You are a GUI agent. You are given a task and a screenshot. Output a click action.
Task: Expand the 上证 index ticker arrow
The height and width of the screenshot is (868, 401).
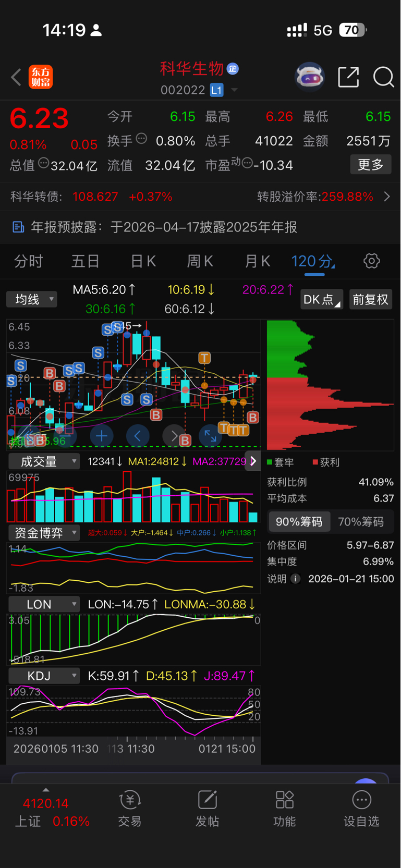pyautogui.click(x=46, y=790)
